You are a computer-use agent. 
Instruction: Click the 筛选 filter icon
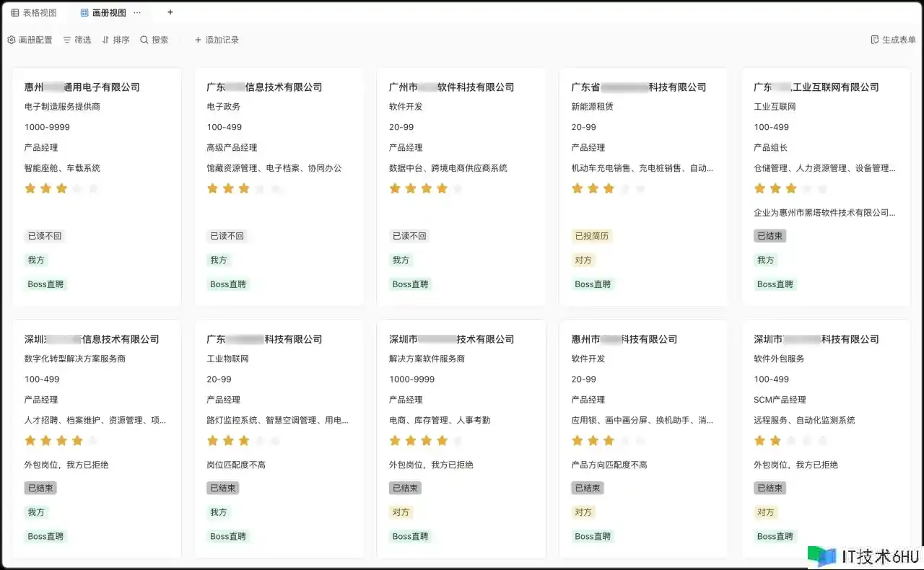tap(67, 40)
